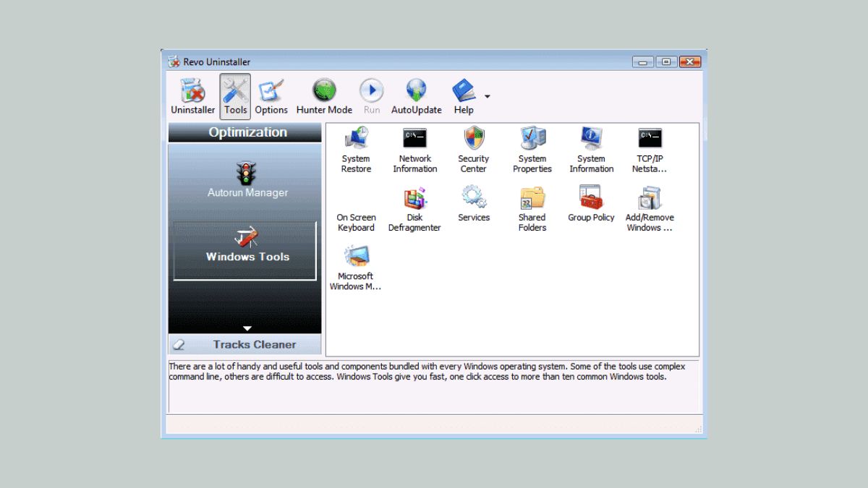Open System Properties
This screenshot has height=488, width=868.
pyautogui.click(x=532, y=150)
